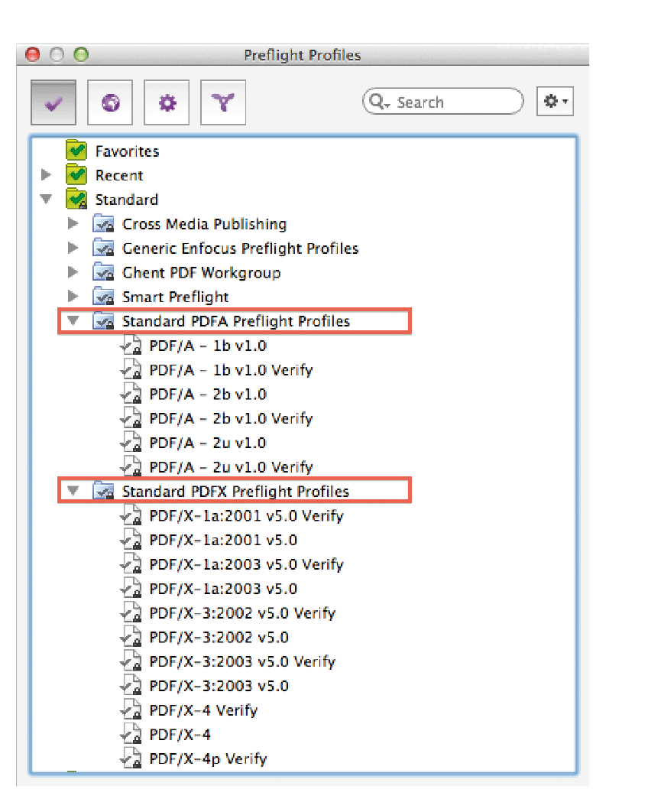Image resolution: width=661 pixels, height=812 pixels.
Task: Open the gear options dropdown menu
Action: (555, 101)
